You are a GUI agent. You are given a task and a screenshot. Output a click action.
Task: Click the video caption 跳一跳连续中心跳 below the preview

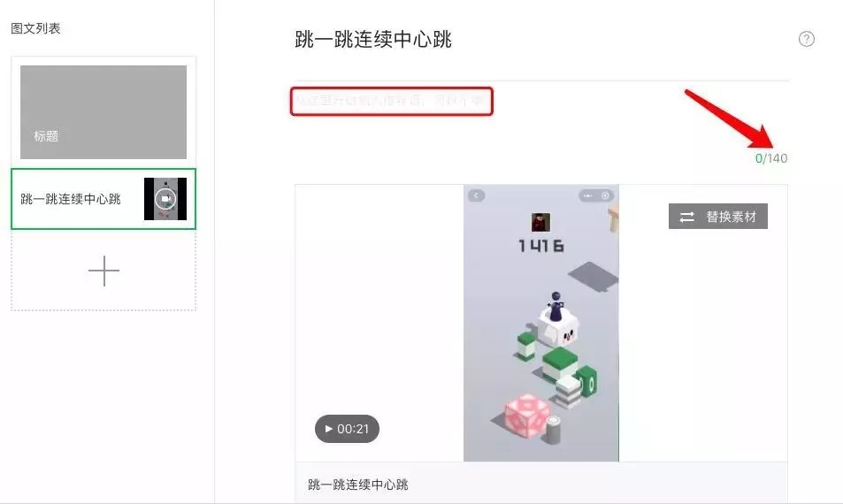[x=358, y=485]
